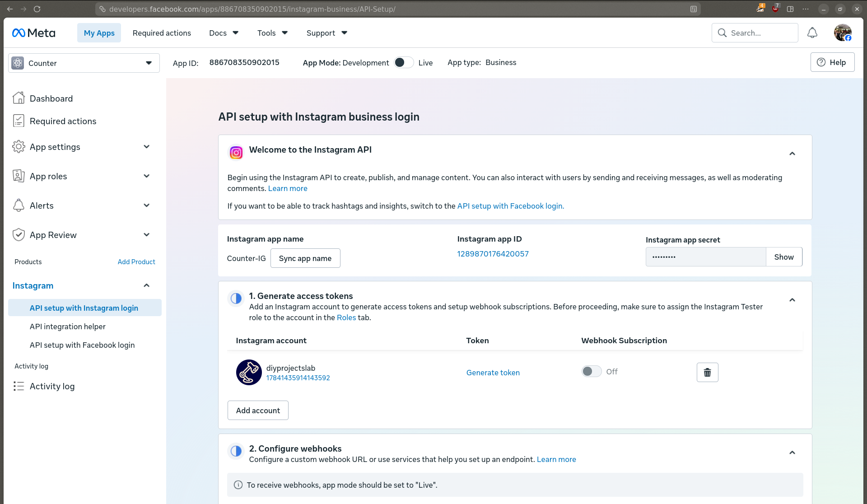Click the diyprojectslab profile picture

(249, 372)
